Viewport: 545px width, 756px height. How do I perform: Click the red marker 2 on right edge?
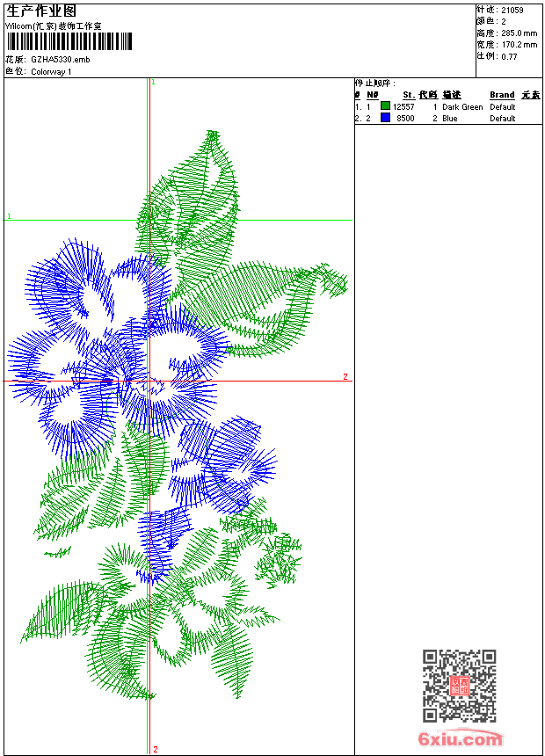pos(345,377)
